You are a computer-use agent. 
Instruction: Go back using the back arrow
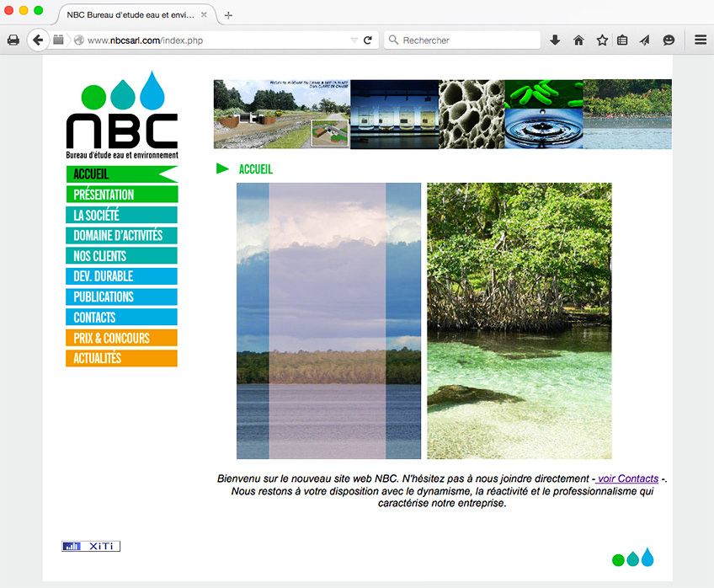point(38,40)
